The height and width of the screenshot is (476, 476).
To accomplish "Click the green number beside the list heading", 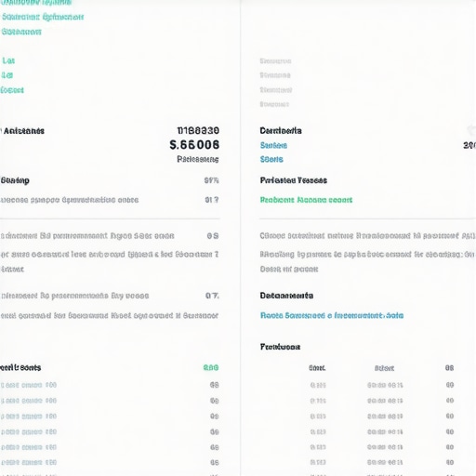I will coord(211,367).
